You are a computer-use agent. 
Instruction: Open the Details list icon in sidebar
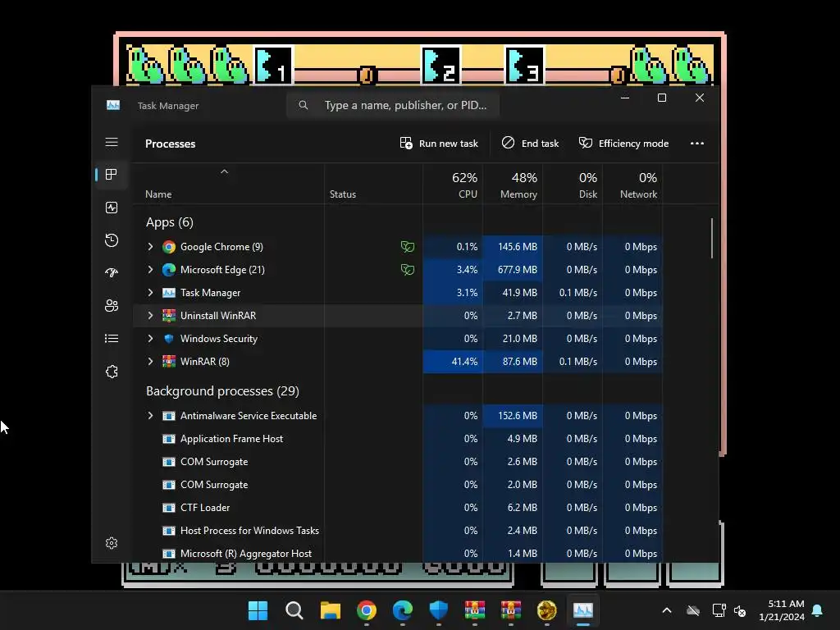tap(112, 339)
